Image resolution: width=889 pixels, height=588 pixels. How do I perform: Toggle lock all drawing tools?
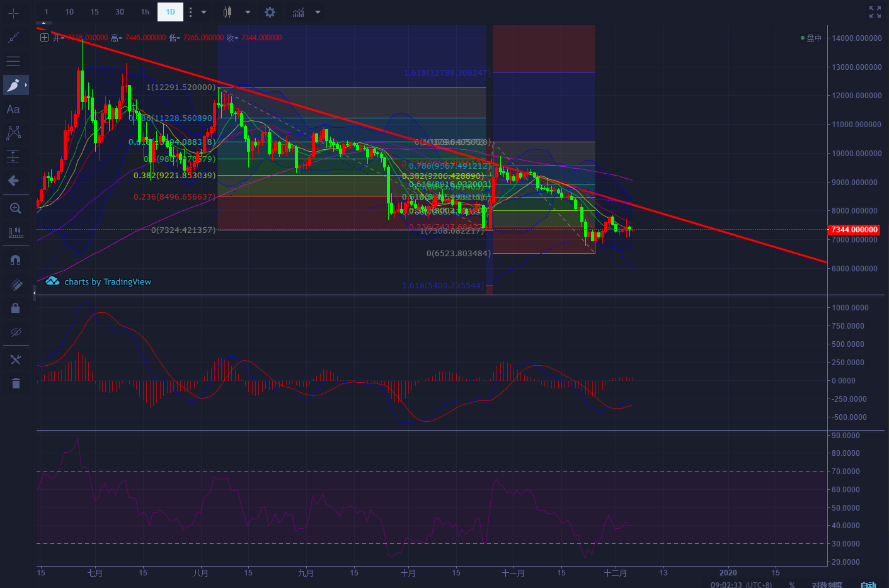[x=16, y=308]
